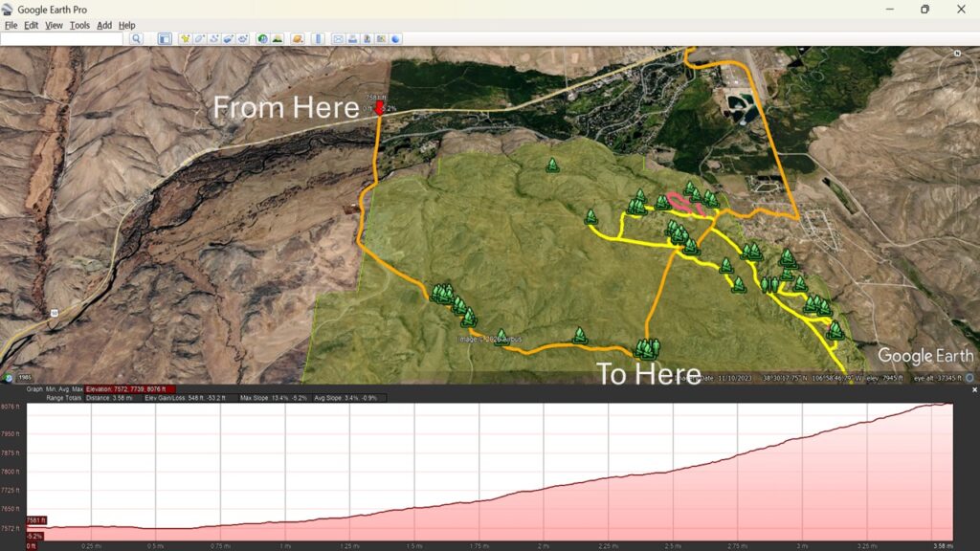This screenshot has height=551, width=980.
Task: Click the Record a Tour icon
Action: pyautogui.click(x=243, y=38)
